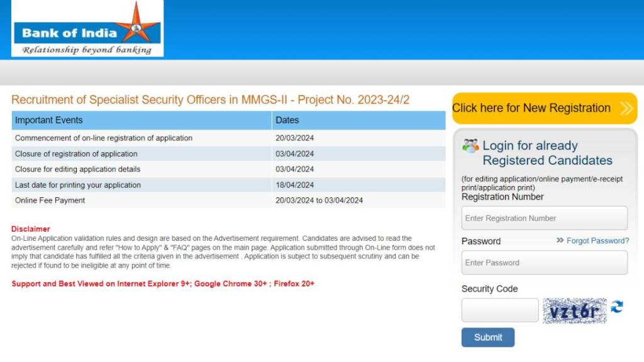Focus the Enter Registration Number field

(x=544, y=218)
